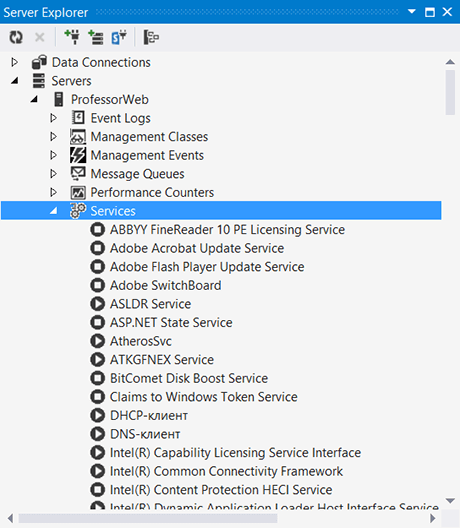The height and width of the screenshot is (528, 460).
Task: Collapse the Servers node arrow
Action: pyautogui.click(x=14, y=81)
